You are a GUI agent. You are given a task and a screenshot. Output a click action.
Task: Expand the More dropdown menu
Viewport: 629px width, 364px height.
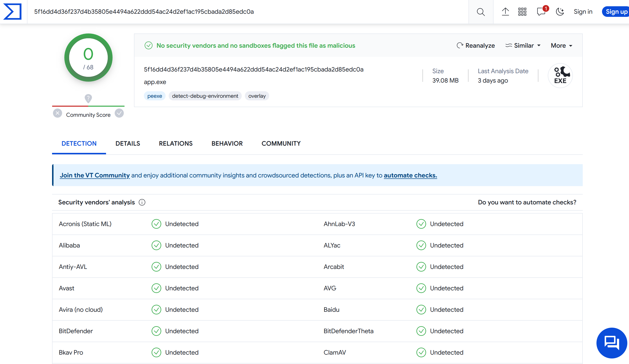pyautogui.click(x=561, y=46)
